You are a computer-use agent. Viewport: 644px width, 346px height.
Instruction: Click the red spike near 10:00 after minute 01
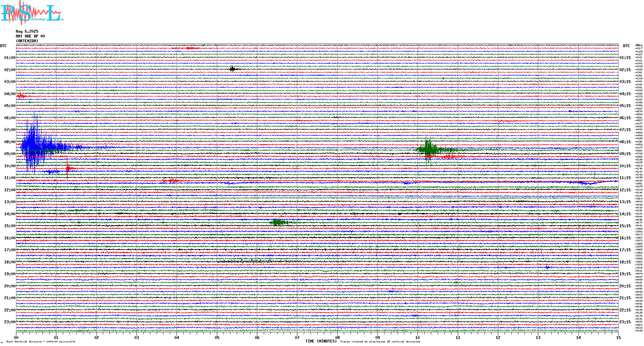click(x=68, y=168)
